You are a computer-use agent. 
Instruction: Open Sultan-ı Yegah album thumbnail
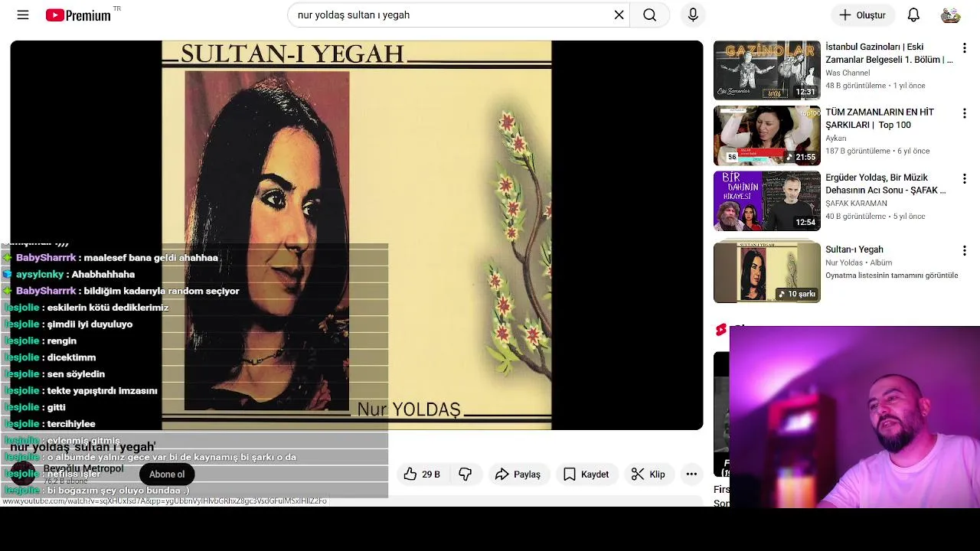767,272
